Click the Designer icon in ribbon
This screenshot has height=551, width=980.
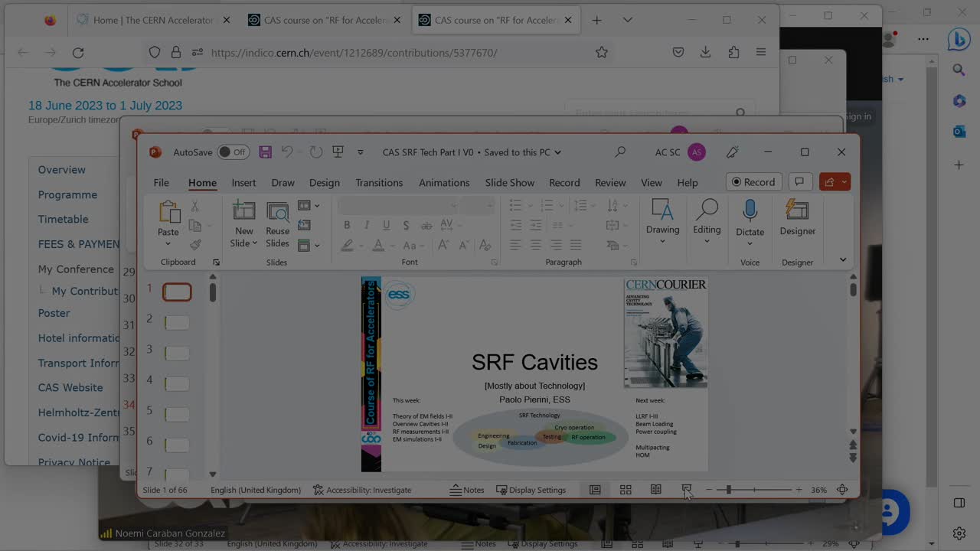coord(797,210)
